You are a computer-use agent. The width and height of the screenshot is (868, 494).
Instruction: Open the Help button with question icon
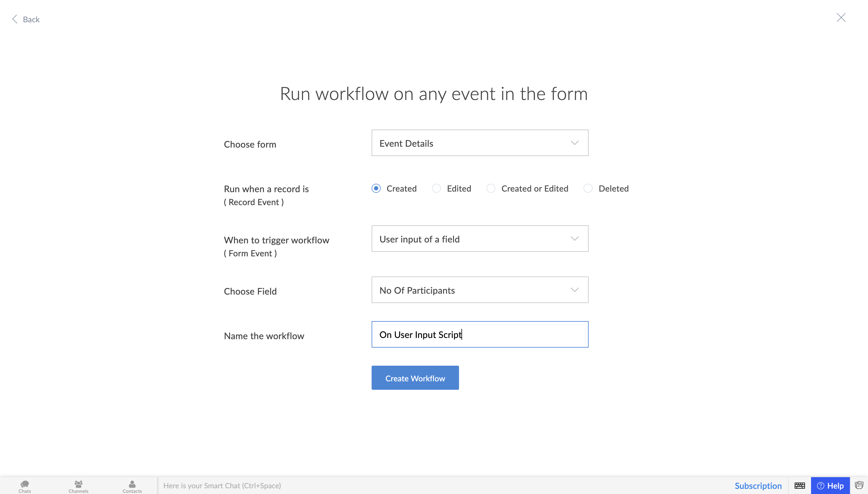click(x=830, y=486)
